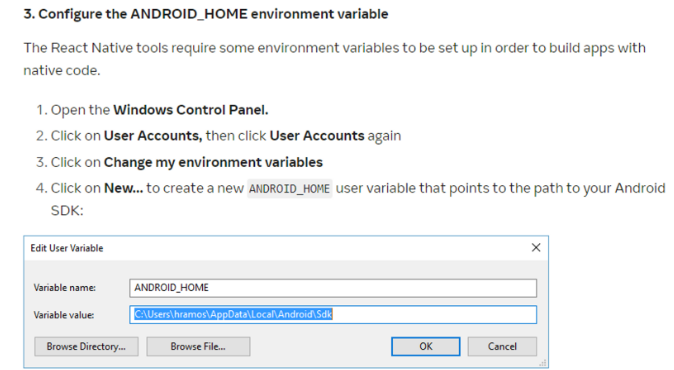This screenshot has height=370, width=674.
Task: Click the Variable name input field
Action: pyautogui.click(x=333, y=288)
